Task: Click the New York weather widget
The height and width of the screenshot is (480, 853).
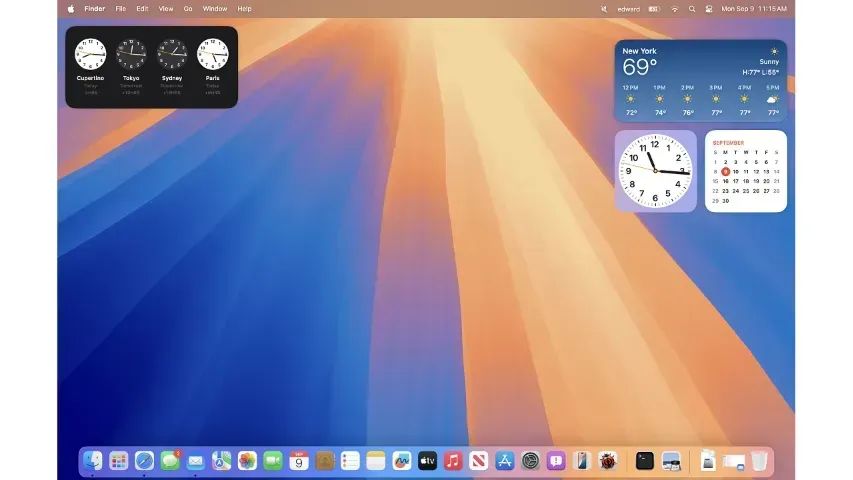Action: coord(700,80)
